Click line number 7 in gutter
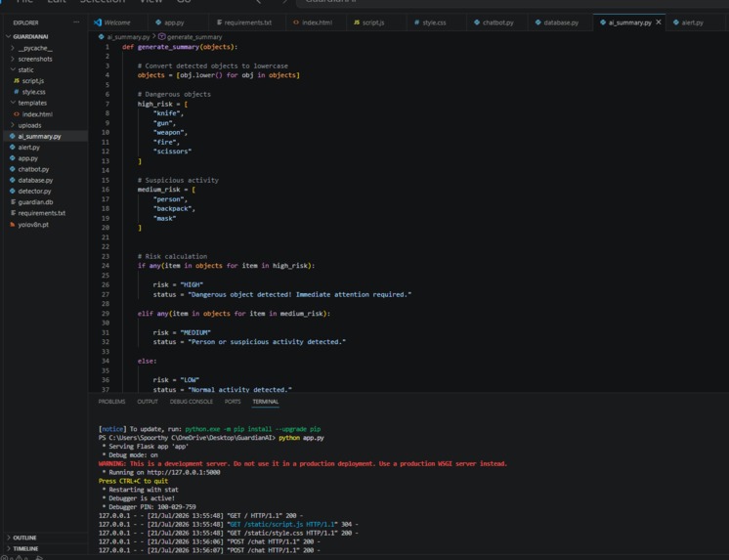Screen dimensions: 729x560 coord(107,104)
